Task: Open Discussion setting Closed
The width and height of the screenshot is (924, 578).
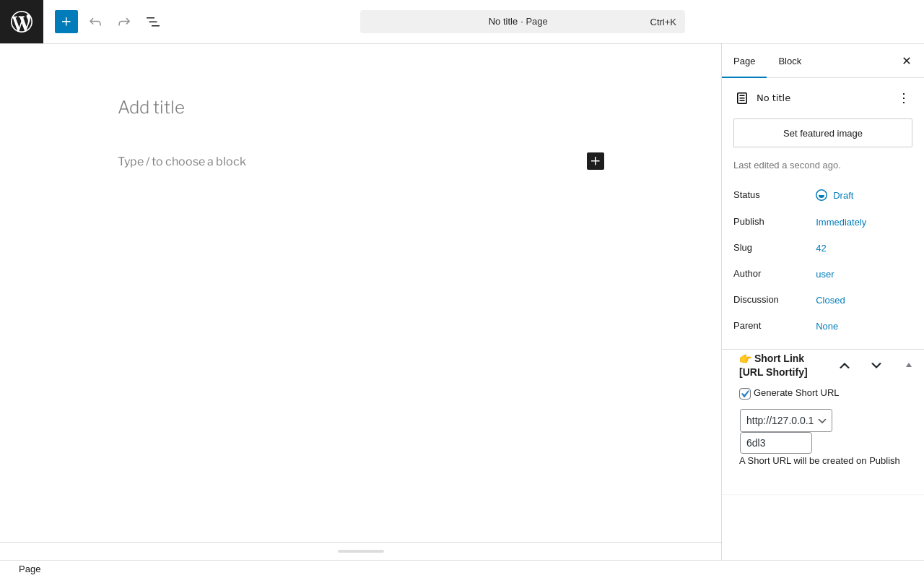Action: (x=830, y=300)
